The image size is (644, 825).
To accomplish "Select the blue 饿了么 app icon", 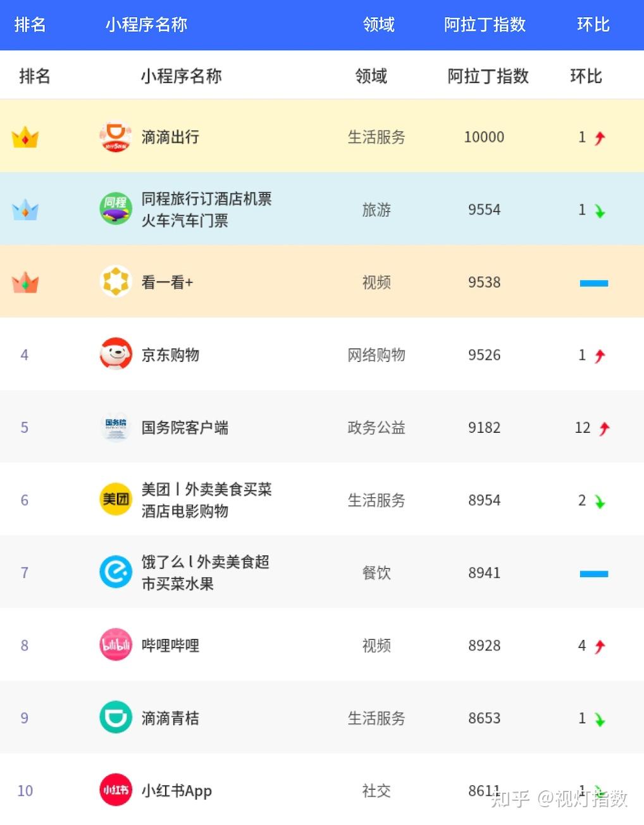I will pyautogui.click(x=116, y=573).
